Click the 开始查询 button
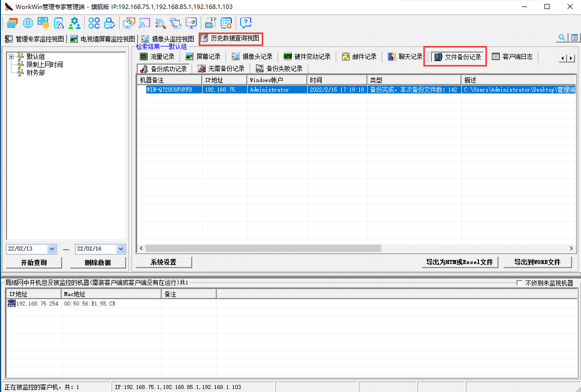The height and width of the screenshot is (392, 581). pyautogui.click(x=34, y=262)
